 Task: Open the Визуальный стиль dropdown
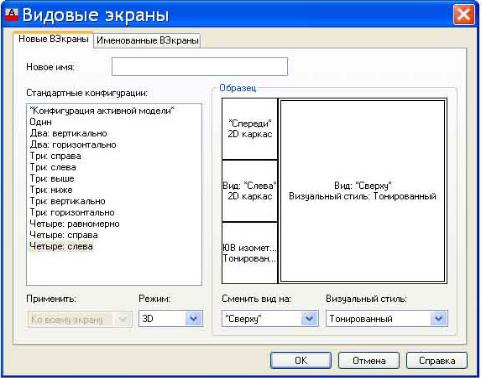(x=387, y=319)
